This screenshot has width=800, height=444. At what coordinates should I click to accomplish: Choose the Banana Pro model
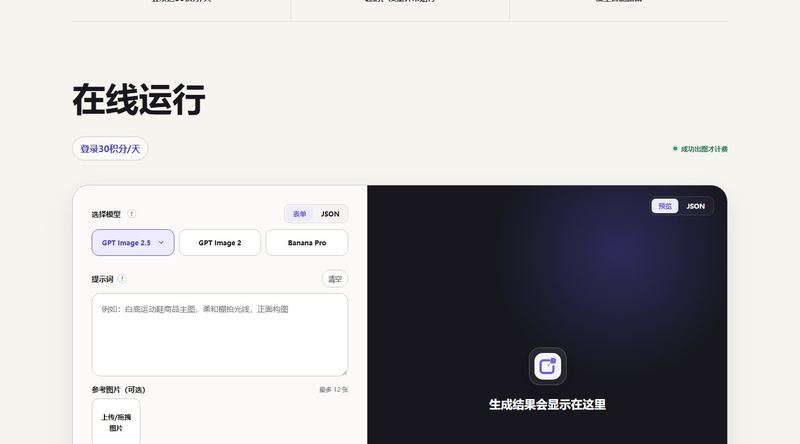(x=307, y=242)
